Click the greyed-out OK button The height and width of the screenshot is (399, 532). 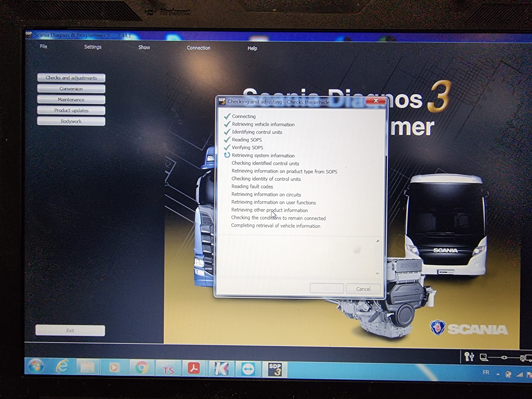pyautogui.click(x=327, y=288)
